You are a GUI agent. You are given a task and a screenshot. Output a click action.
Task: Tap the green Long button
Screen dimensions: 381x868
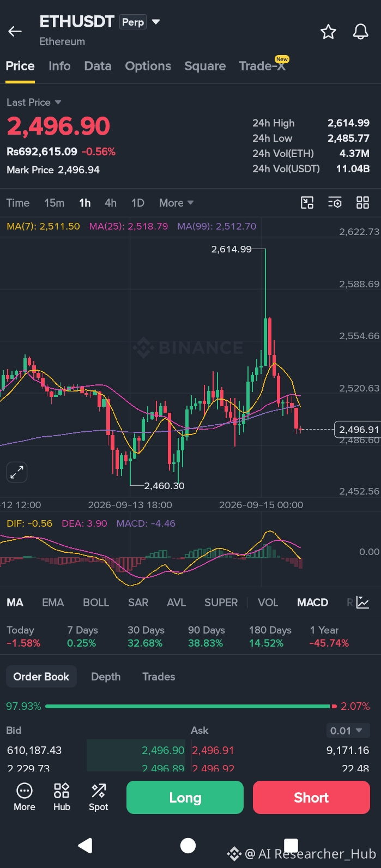185,798
